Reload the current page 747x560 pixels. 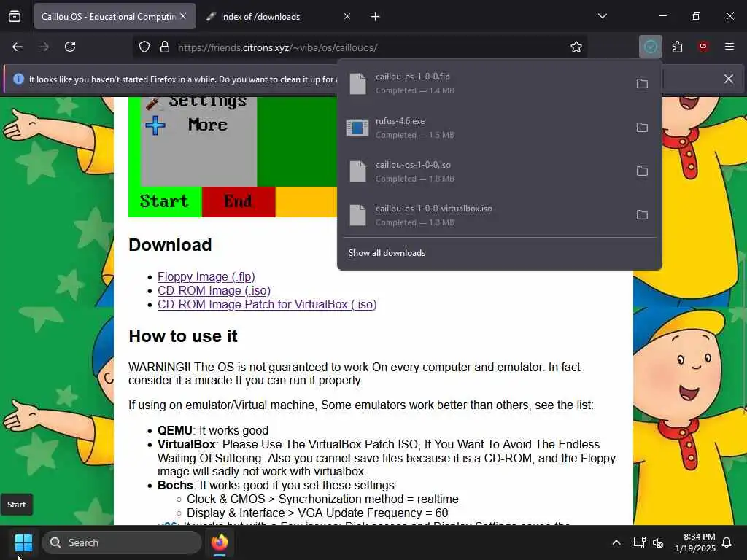click(70, 47)
